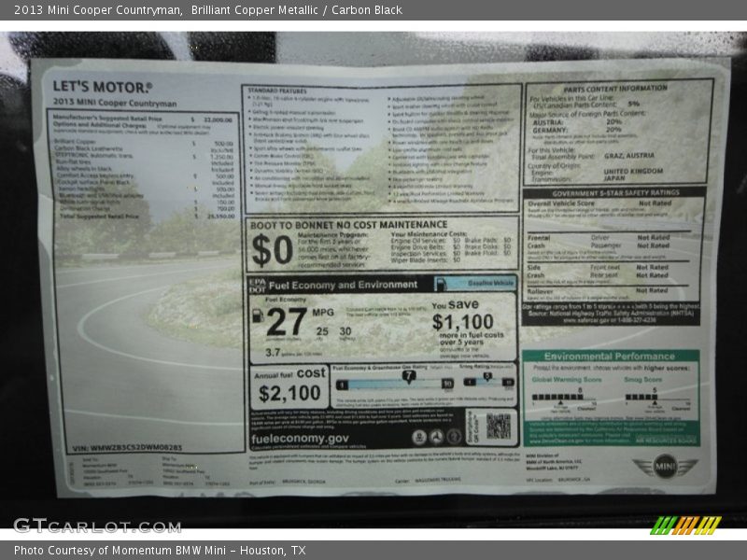
Task: Click the VIN WMWZB3C52DWM08283 text
Action: click(127, 448)
